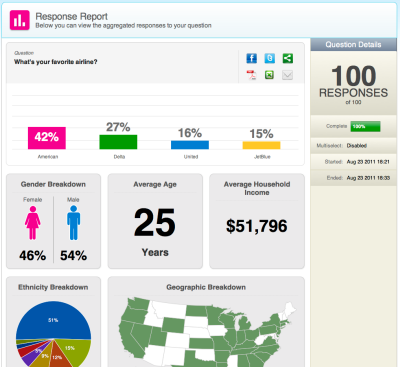The image size is (400, 367).
Task: Tweet results with the Twitter icon
Action: 270,58
